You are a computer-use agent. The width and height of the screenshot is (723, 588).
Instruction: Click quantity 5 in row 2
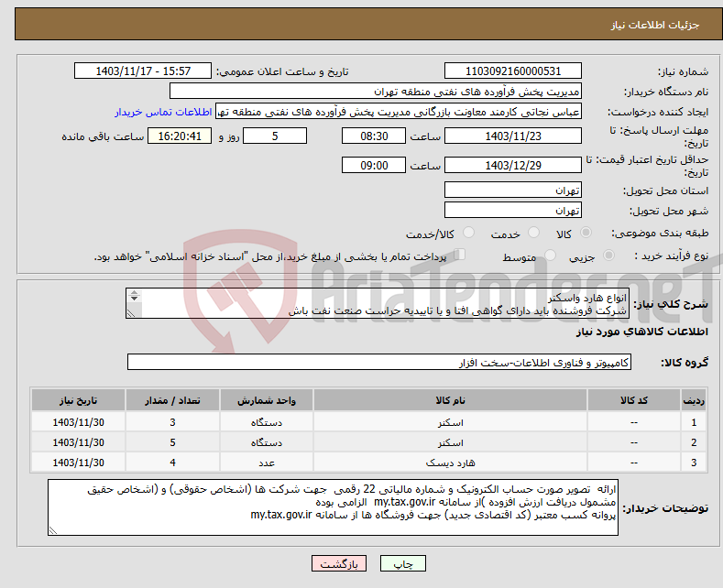172,442
